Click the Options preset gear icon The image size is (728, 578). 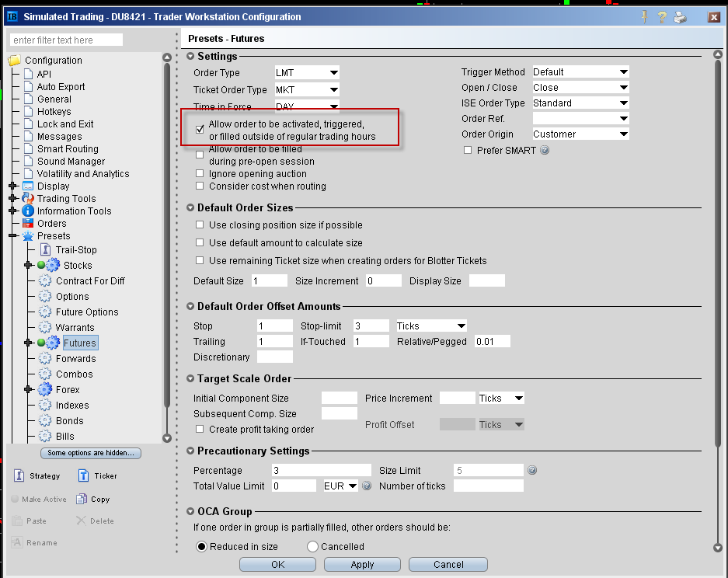pos(45,296)
